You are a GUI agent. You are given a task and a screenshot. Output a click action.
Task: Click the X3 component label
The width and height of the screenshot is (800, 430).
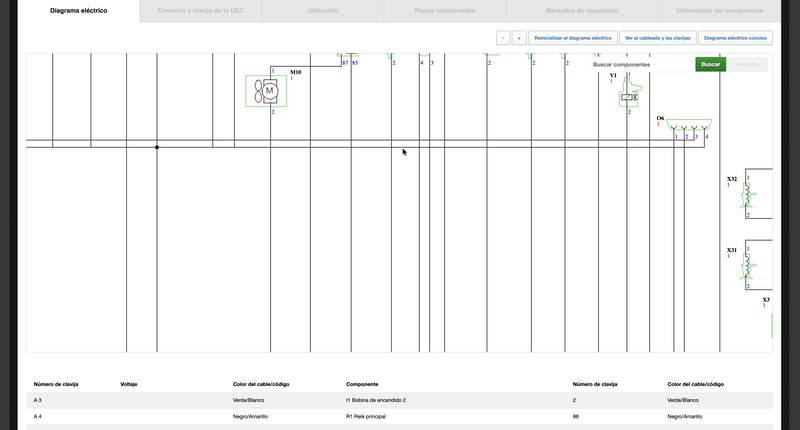coord(766,300)
